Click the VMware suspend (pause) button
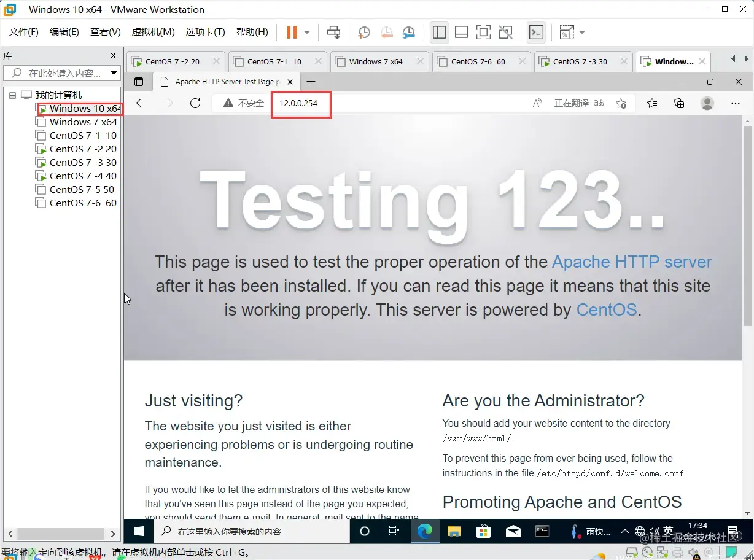The image size is (754, 560). point(292,32)
